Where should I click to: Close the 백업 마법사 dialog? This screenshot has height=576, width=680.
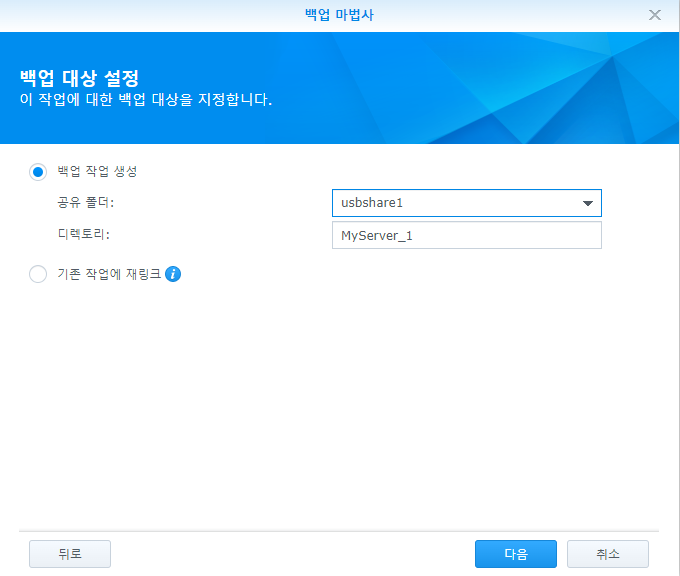click(654, 15)
